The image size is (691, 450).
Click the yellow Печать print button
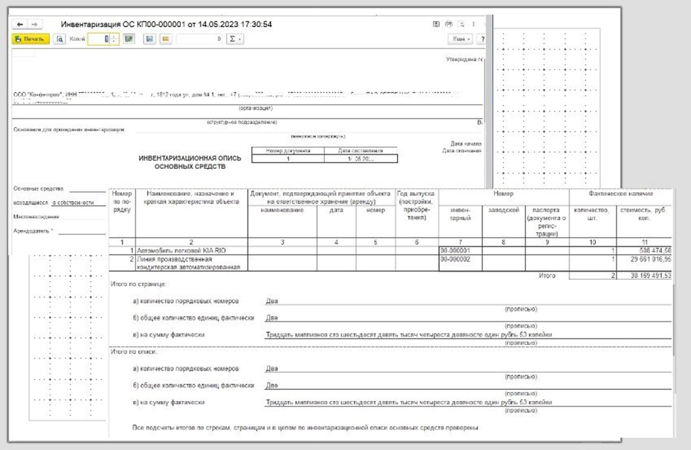[30, 39]
